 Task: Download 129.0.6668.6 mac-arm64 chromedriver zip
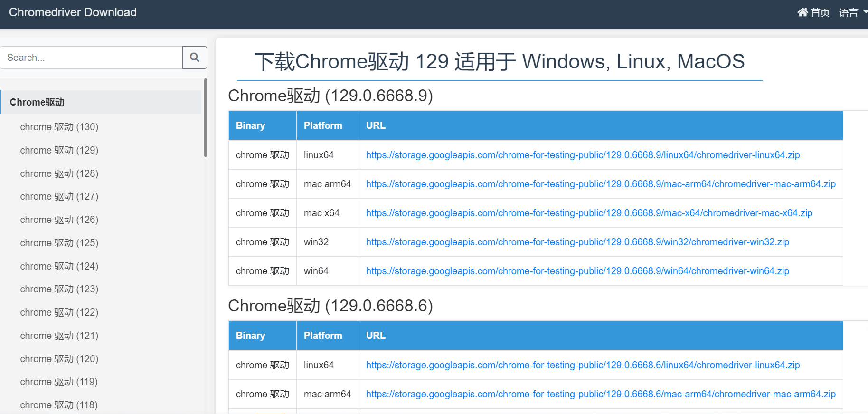click(x=601, y=394)
